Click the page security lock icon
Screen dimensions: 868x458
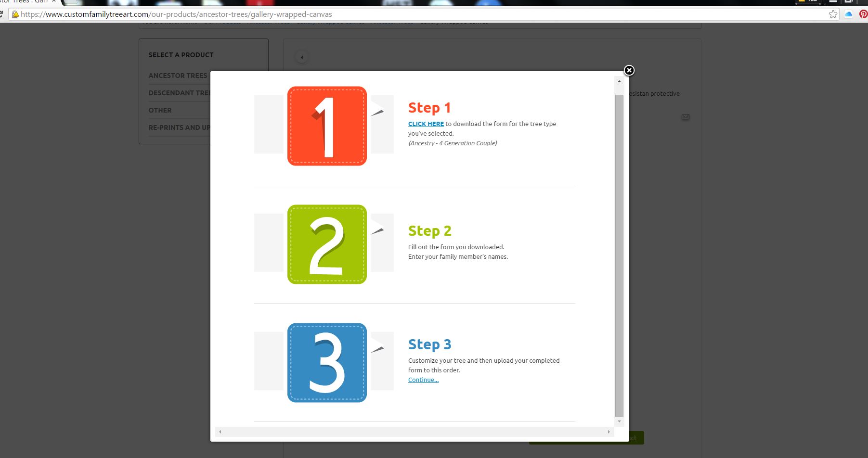(15, 14)
